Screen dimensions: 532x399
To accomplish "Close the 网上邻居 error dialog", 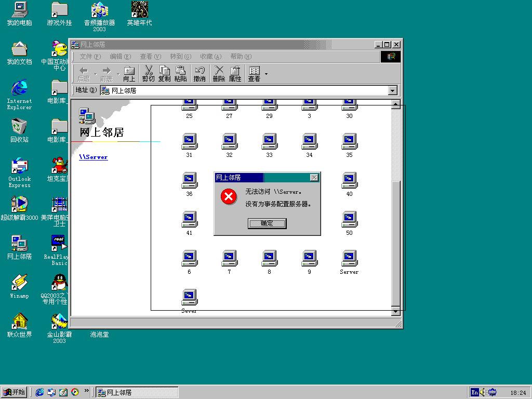I will (x=314, y=178).
